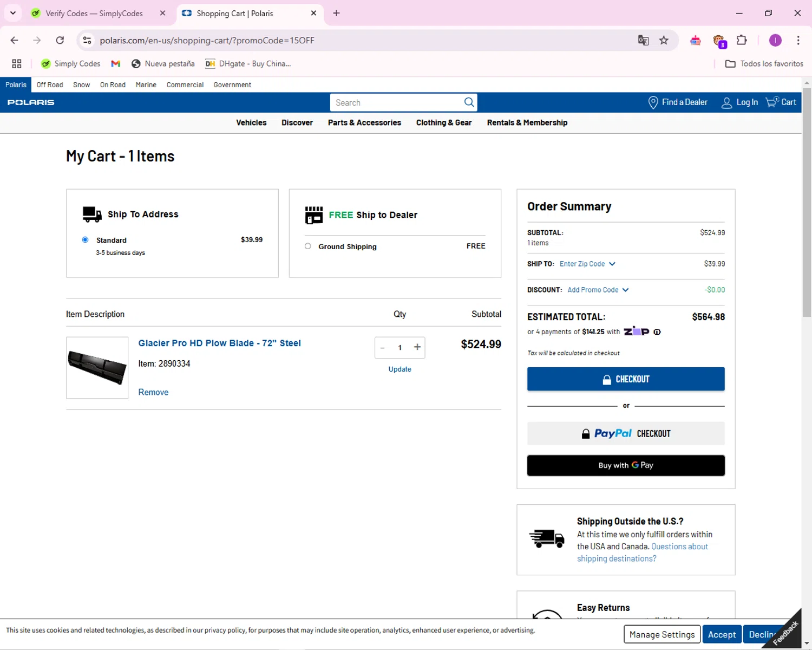Increase quantity with the plus button

[x=417, y=347]
